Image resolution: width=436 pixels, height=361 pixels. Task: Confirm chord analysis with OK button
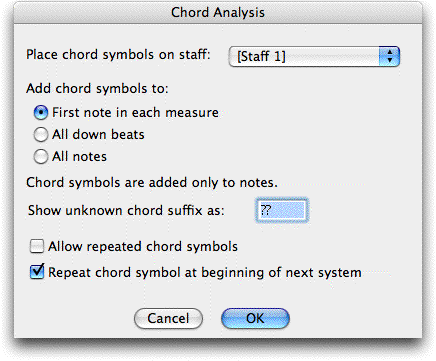pos(255,318)
